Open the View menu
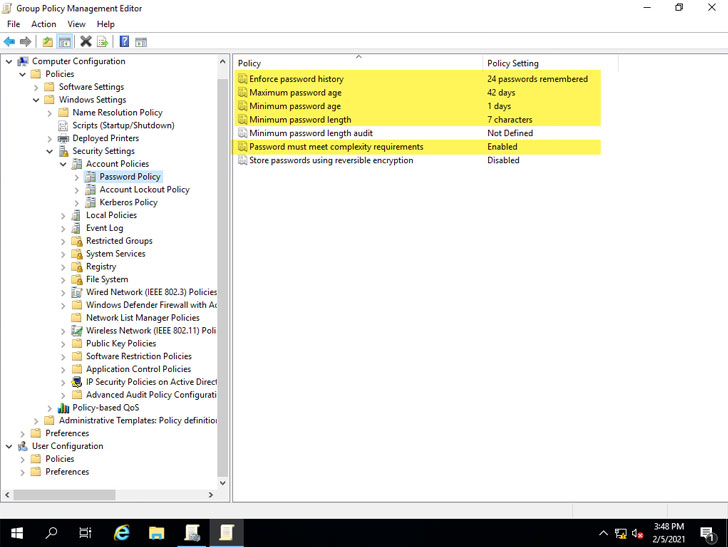The height and width of the screenshot is (547, 728). (76, 24)
